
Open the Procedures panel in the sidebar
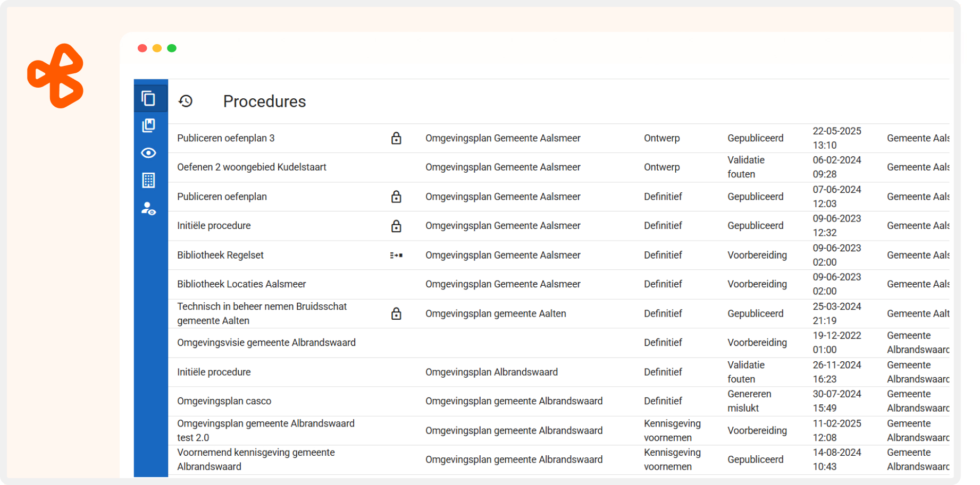(149, 98)
